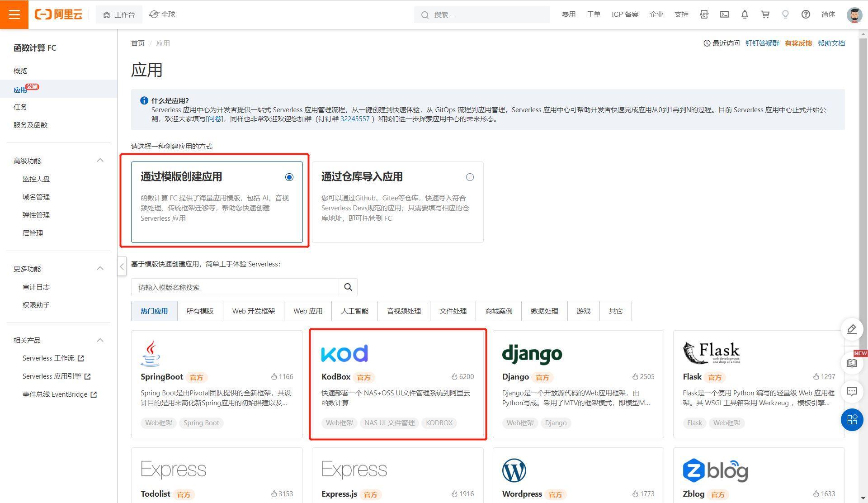Click the clock icon beside 最近访问

pos(707,43)
